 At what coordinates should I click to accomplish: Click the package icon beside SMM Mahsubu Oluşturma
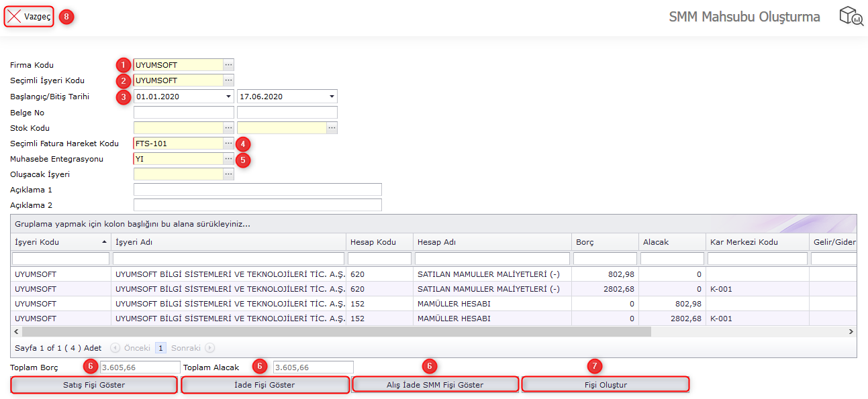pyautogui.click(x=850, y=16)
